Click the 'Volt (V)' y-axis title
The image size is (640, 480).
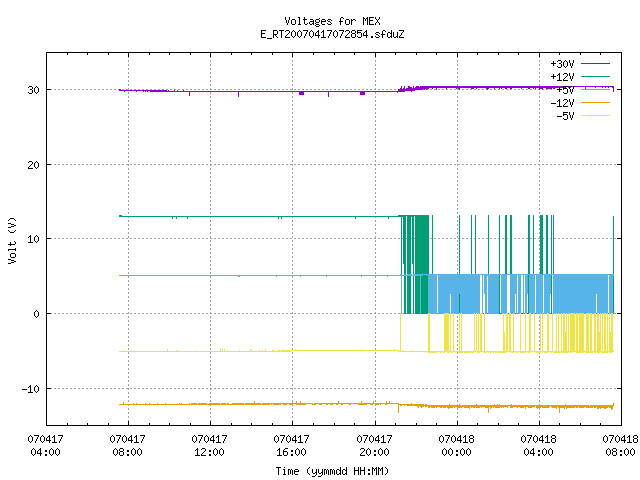click(x=12, y=240)
